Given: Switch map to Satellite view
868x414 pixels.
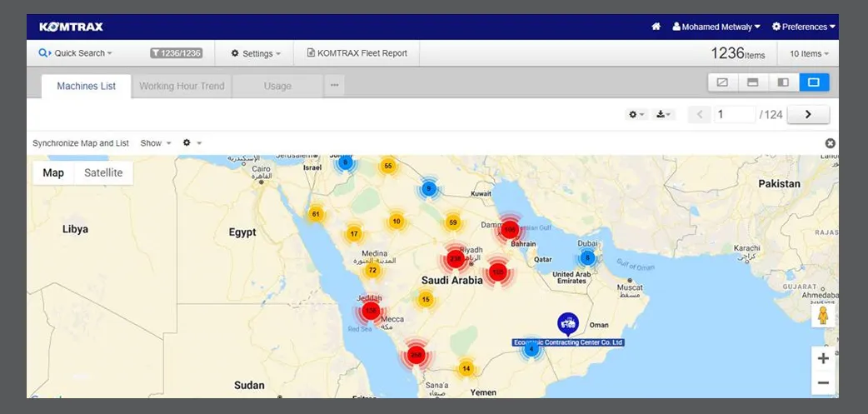Looking at the screenshot, I should pos(103,172).
